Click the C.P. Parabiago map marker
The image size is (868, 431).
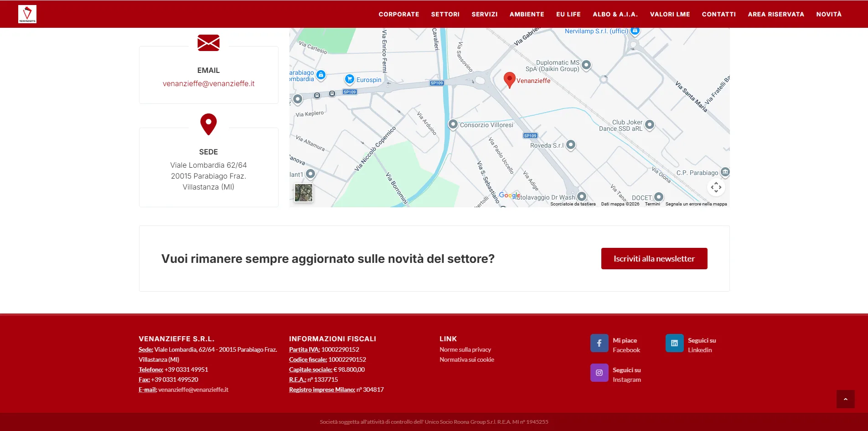725,172
